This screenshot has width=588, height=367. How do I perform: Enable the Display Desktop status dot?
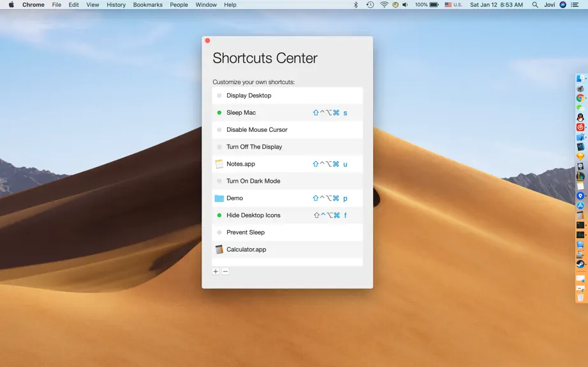(x=219, y=96)
